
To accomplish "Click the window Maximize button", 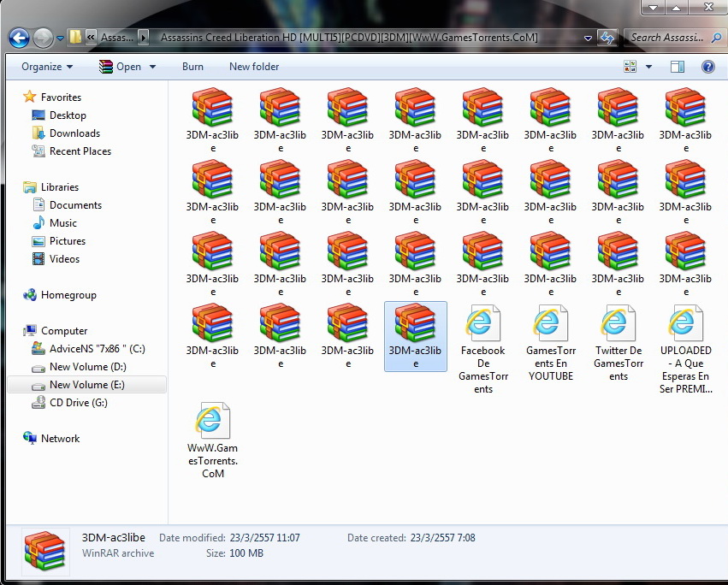I will tap(677, 8).
